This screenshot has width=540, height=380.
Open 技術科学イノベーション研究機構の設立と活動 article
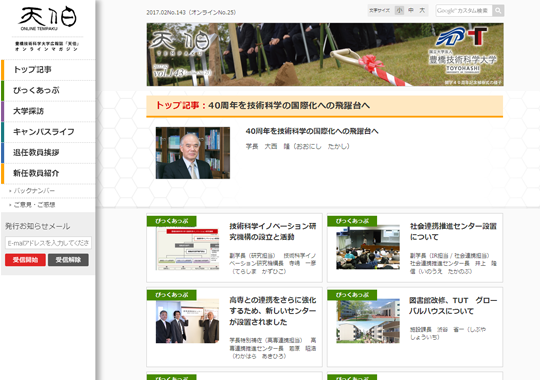click(273, 232)
